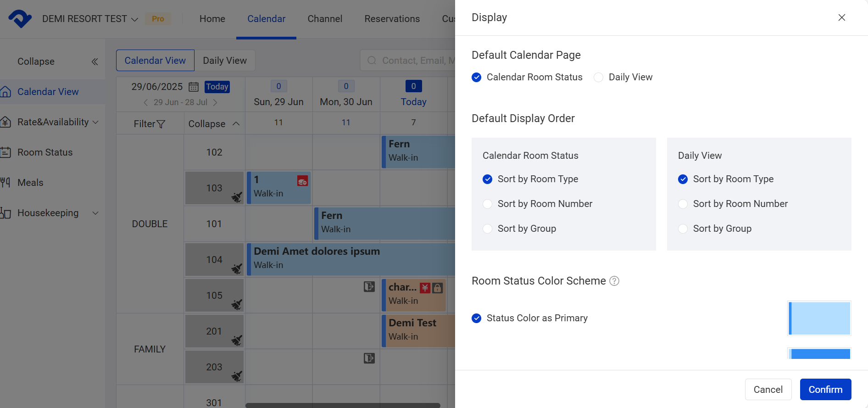Image resolution: width=868 pixels, height=408 pixels.
Task: Click the housekeeping broom icon on room 103
Action: tap(236, 197)
